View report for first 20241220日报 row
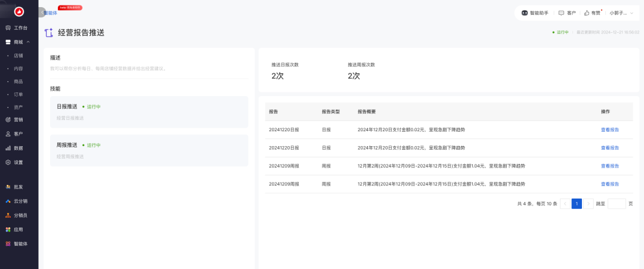Screen dimensions: 644x269 609,129
